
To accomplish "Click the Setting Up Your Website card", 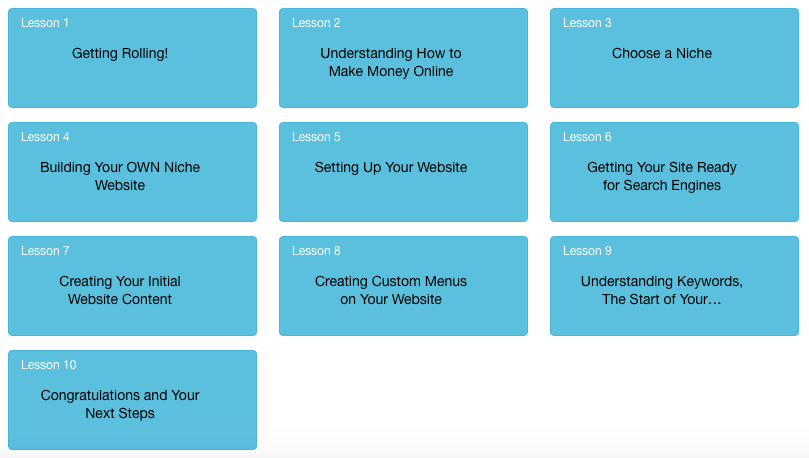I will pos(403,172).
